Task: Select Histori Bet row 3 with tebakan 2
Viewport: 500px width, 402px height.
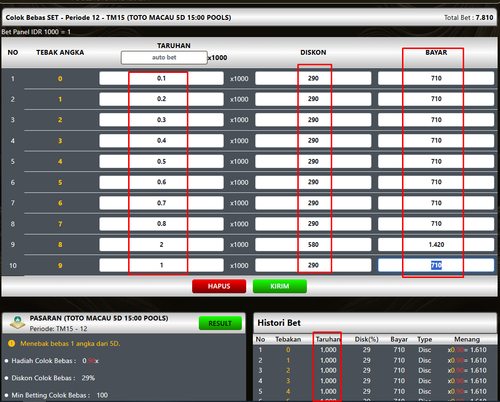Action: pos(375,371)
